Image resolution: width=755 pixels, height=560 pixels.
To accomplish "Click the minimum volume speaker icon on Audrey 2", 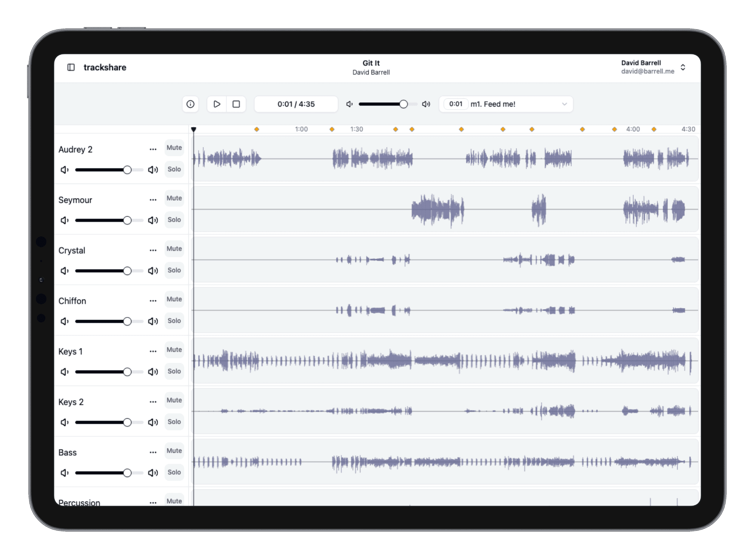I will pyautogui.click(x=64, y=170).
